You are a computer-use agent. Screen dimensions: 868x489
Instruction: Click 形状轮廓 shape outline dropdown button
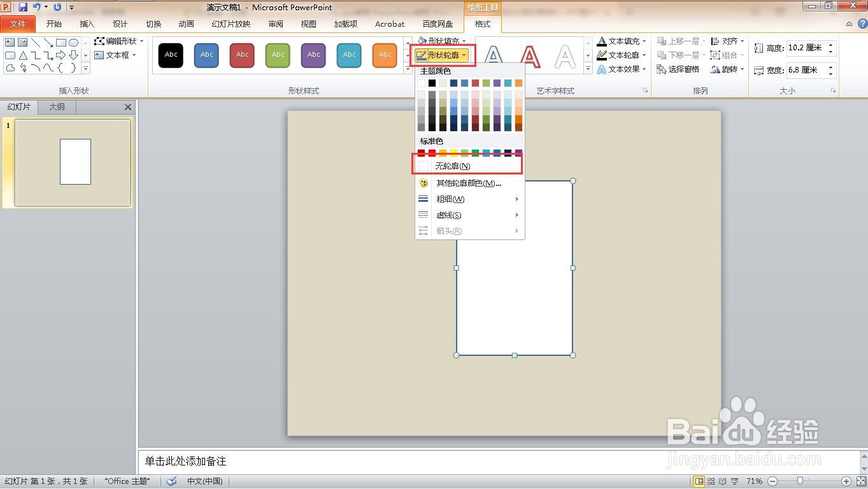[x=442, y=55]
